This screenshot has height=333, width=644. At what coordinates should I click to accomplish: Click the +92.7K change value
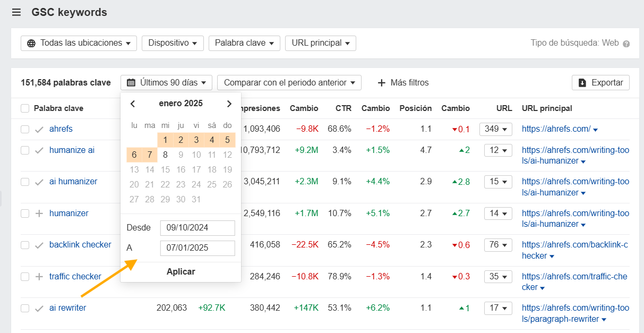(211, 308)
